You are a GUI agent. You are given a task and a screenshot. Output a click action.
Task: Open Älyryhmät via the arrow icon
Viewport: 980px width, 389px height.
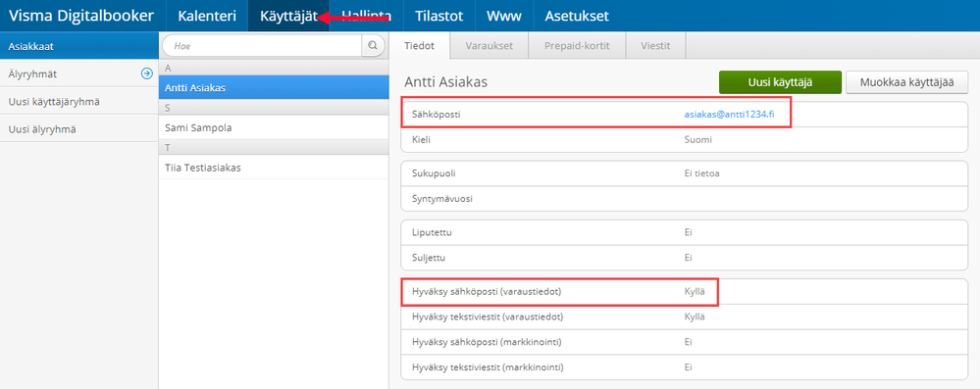coord(147,73)
